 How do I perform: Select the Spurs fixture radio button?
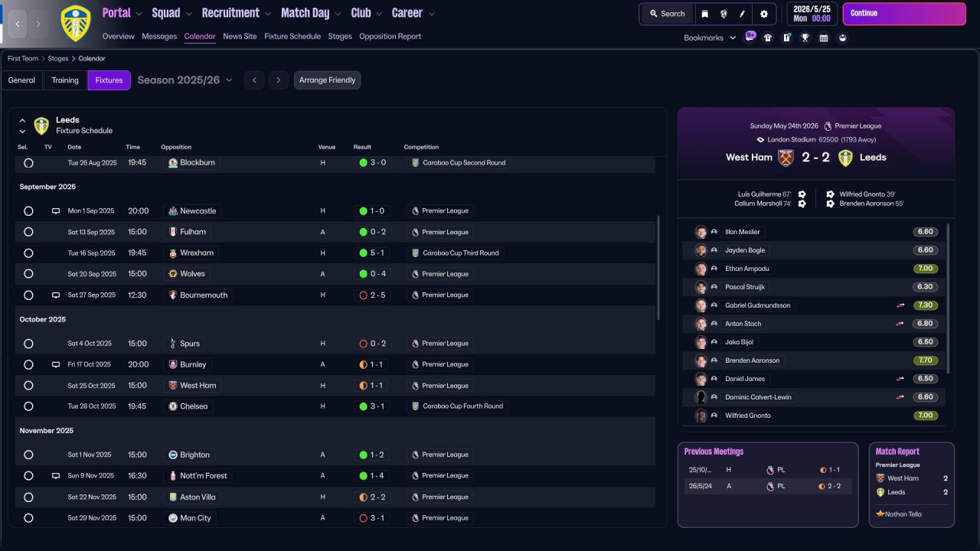(x=28, y=344)
